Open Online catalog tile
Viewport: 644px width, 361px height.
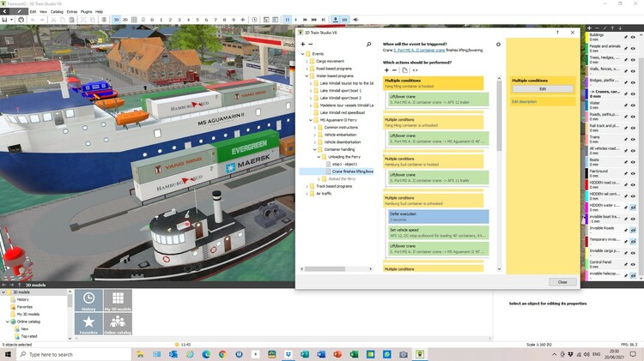pos(118,323)
